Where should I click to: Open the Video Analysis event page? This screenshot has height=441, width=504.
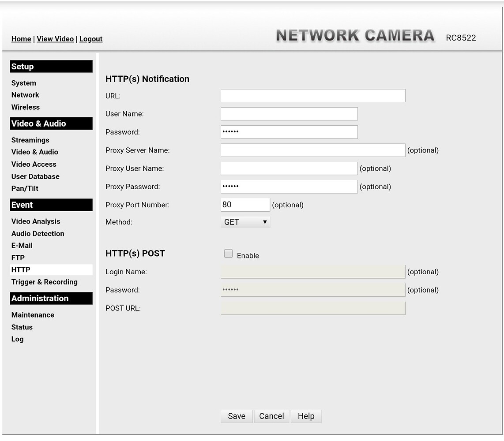35,221
